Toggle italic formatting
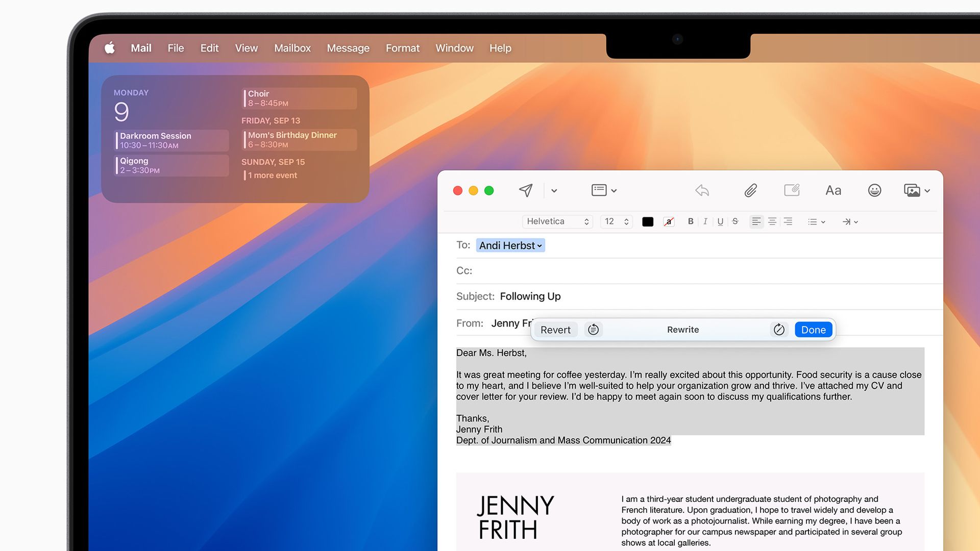 705,221
